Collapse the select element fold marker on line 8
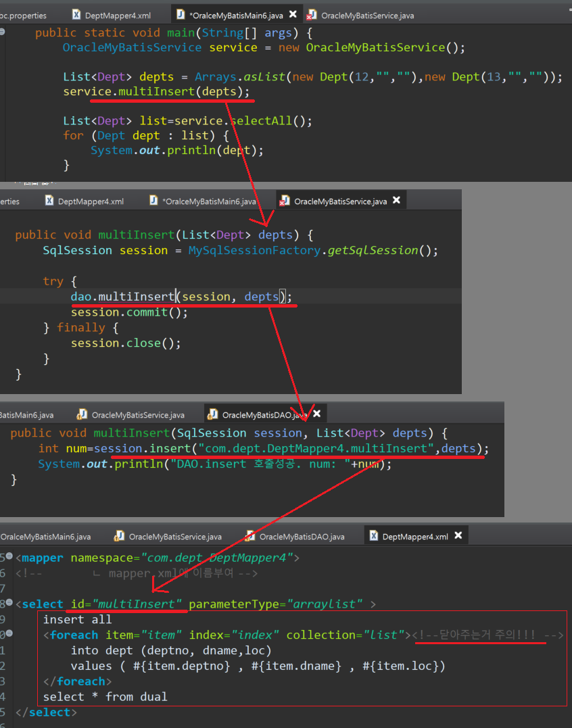 [9, 603]
